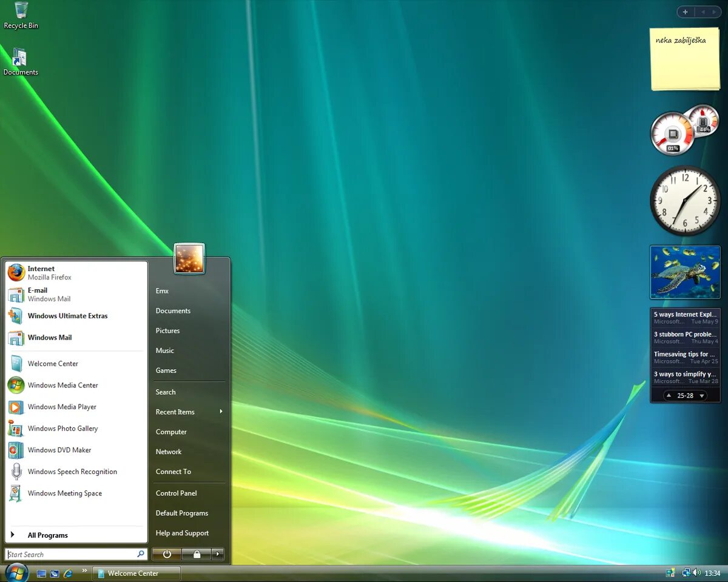Expand the Recent Items submenu

[175, 412]
